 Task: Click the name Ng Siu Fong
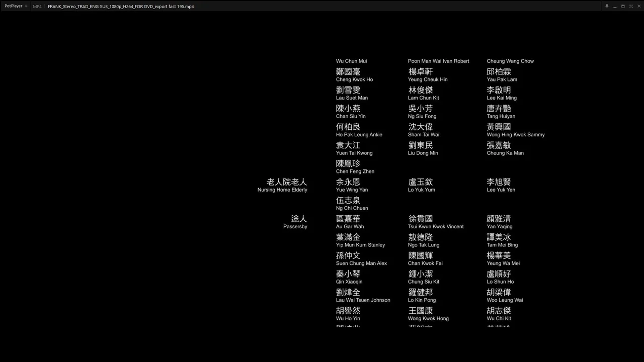422,117
